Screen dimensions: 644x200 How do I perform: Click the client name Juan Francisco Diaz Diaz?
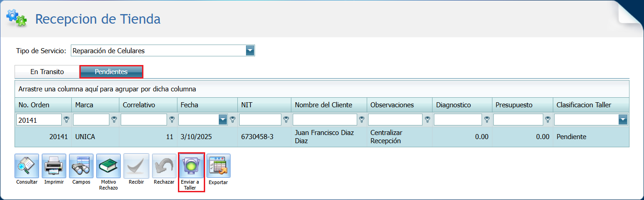[x=329, y=137]
